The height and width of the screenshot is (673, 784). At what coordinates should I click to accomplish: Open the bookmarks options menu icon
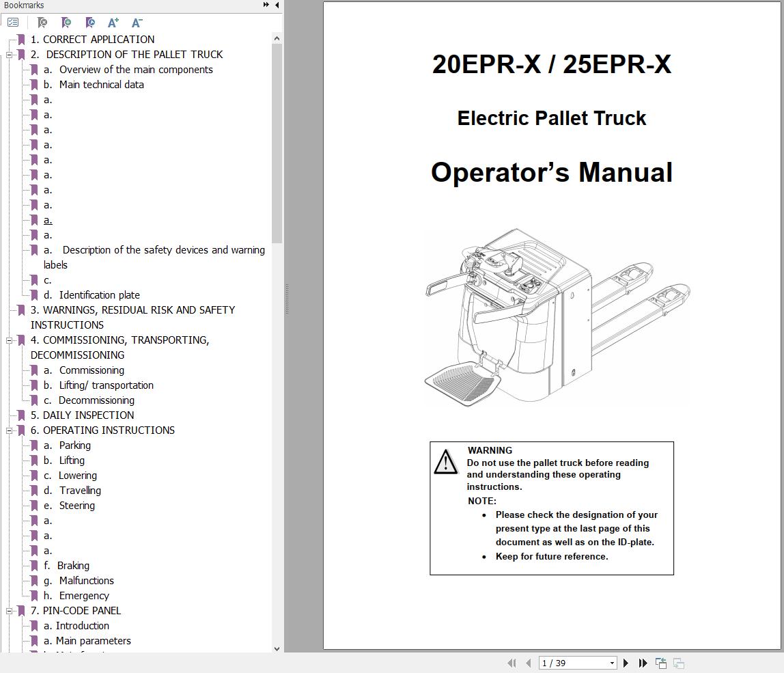13,23
